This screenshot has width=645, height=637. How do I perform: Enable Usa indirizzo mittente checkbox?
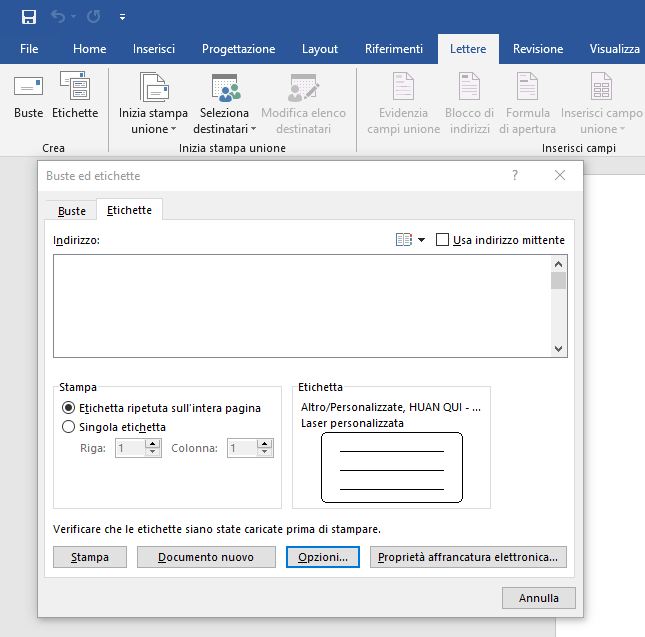(443, 240)
